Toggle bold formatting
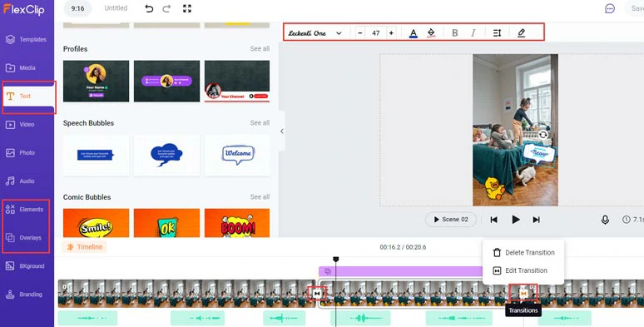Screen dimensions: 644x327 pos(454,32)
